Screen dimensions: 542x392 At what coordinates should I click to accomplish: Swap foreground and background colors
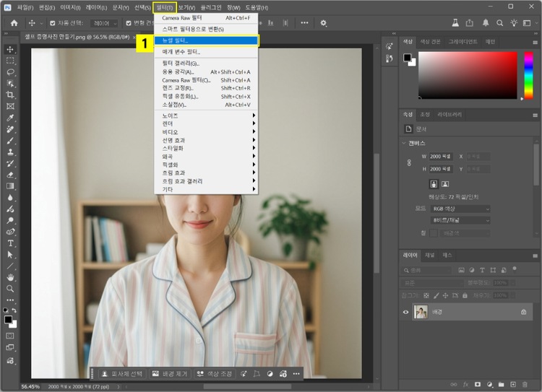[x=14, y=310]
